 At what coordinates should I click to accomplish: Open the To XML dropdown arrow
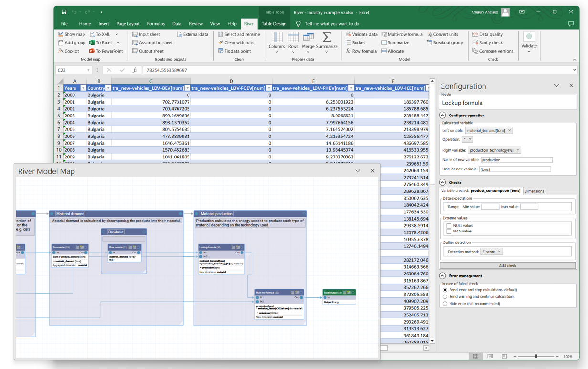pos(117,34)
